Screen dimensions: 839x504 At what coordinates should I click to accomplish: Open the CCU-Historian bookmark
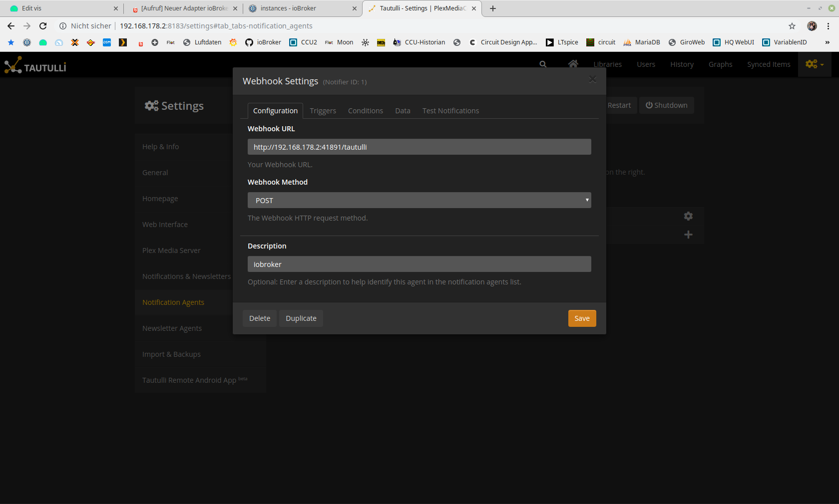tap(419, 42)
